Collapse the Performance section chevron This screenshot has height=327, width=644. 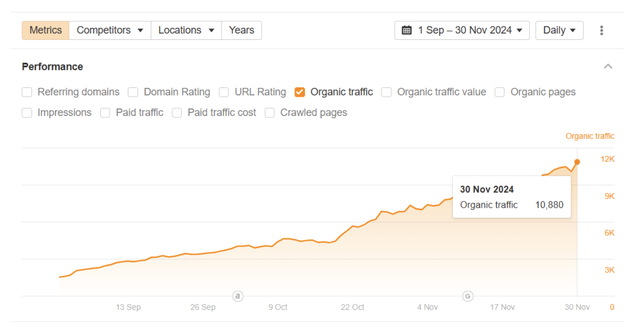pyautogui.click(x=608, y=67)
